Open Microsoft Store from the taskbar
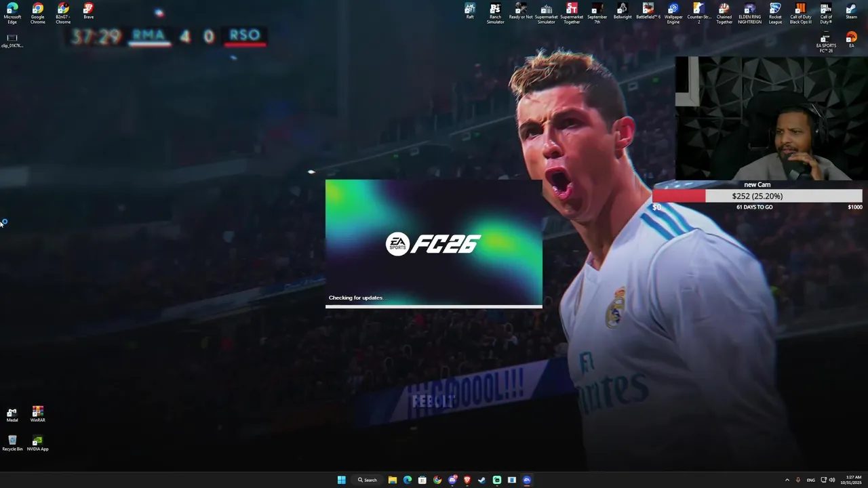The width and height of the screenshot is (868, 488). point(422,480)
